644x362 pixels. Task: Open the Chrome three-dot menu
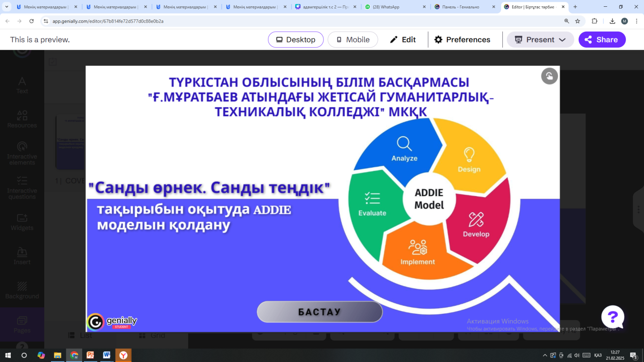[x=637, y=21]
